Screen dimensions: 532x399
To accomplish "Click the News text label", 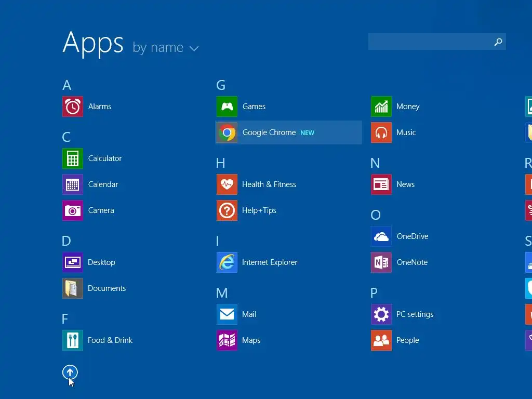I will click(405, 184).
